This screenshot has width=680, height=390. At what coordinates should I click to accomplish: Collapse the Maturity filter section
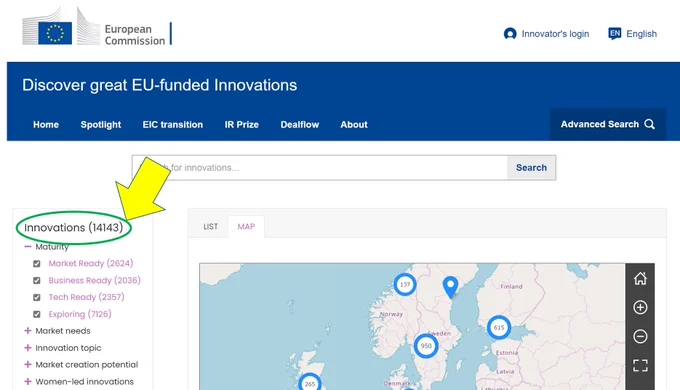[28, 247]
